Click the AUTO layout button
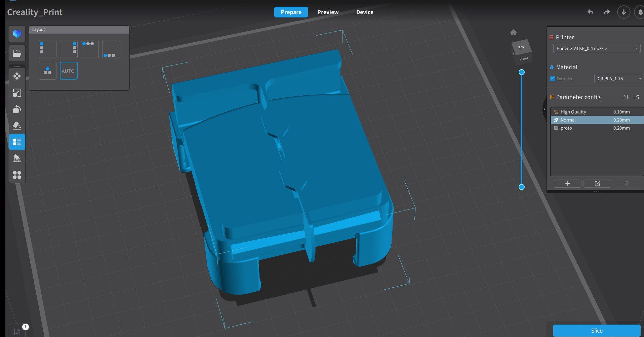 coord(69,71)
